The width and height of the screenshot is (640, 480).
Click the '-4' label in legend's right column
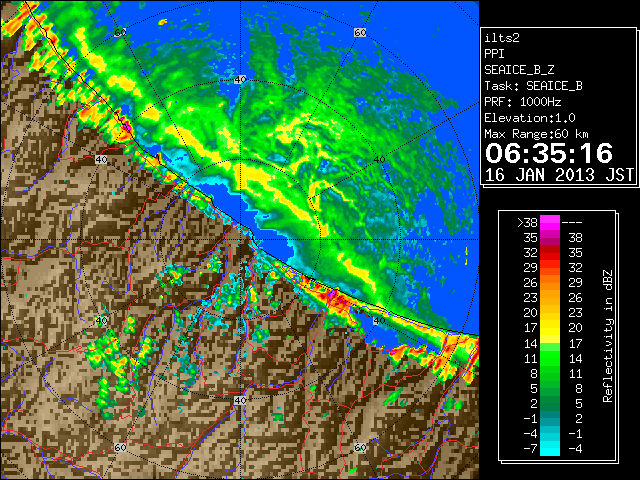pyautogui.click(x=575, y=449)
